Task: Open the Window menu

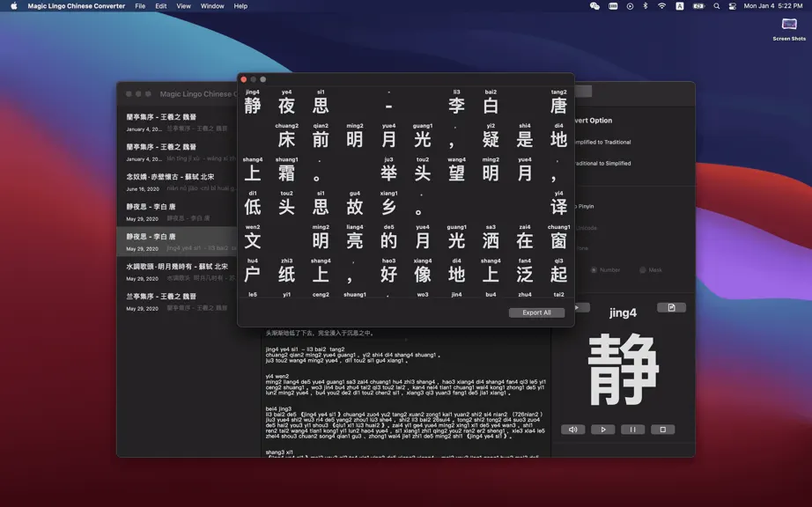Action: (212, 6)
